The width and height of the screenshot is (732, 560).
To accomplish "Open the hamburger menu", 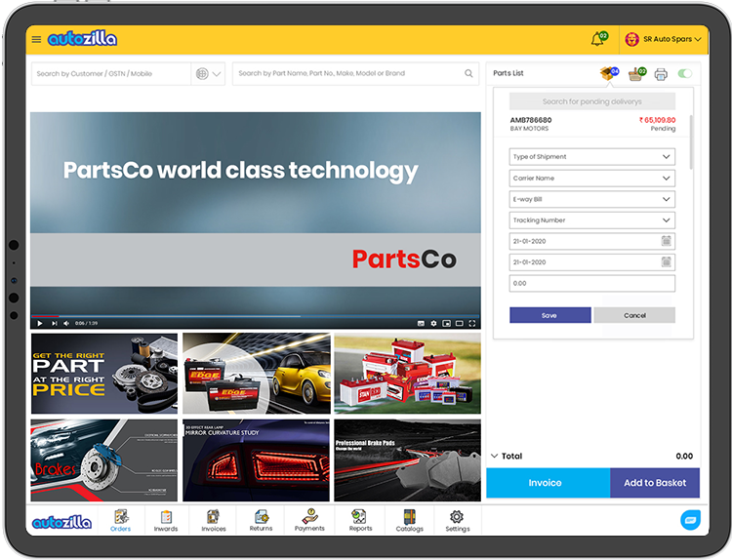I will point(36,39).
